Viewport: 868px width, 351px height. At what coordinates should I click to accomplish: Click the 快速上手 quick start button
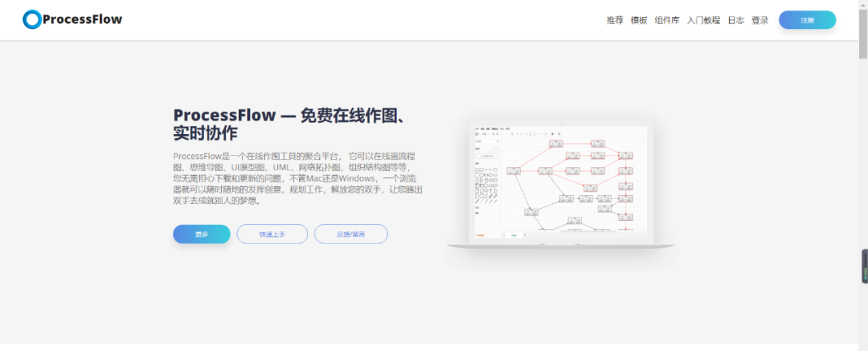tap(272, 235)
